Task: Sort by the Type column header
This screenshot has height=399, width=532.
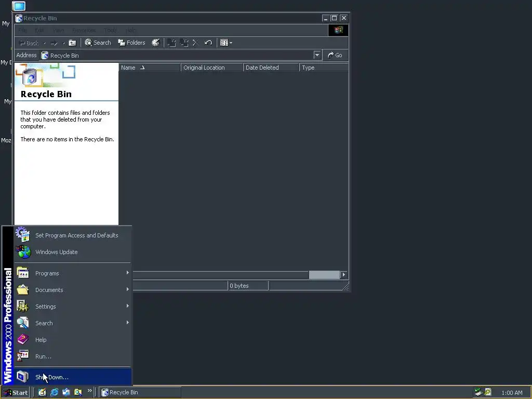Action: point(324,68)
